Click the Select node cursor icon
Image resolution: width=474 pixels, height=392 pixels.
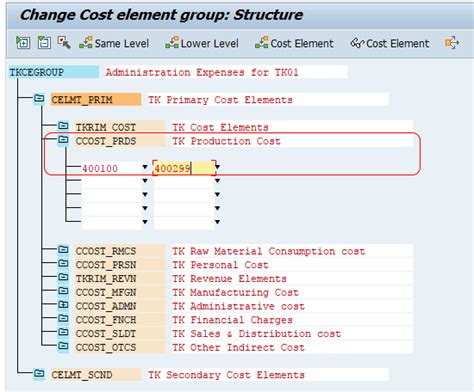click(64, 43)
